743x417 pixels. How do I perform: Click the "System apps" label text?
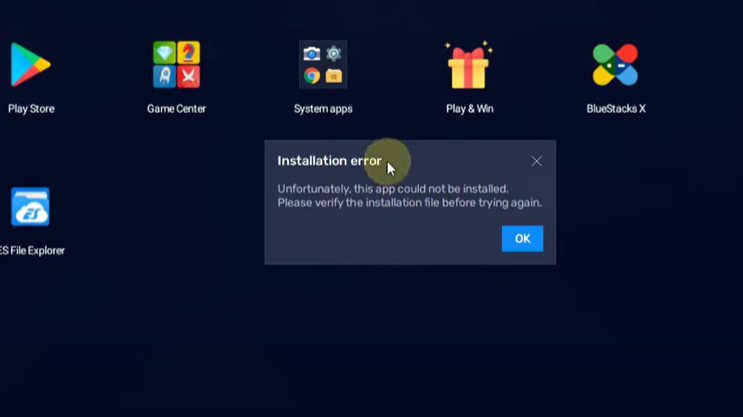323,109
